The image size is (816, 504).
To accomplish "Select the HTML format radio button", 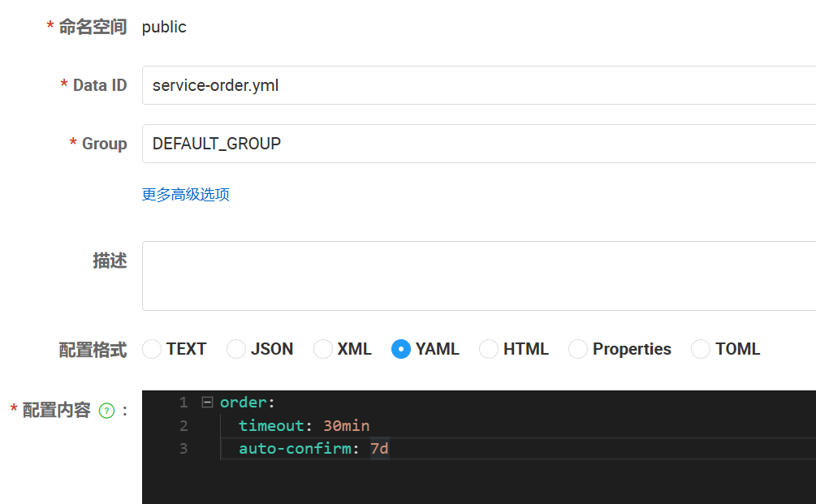I will 489,349.
